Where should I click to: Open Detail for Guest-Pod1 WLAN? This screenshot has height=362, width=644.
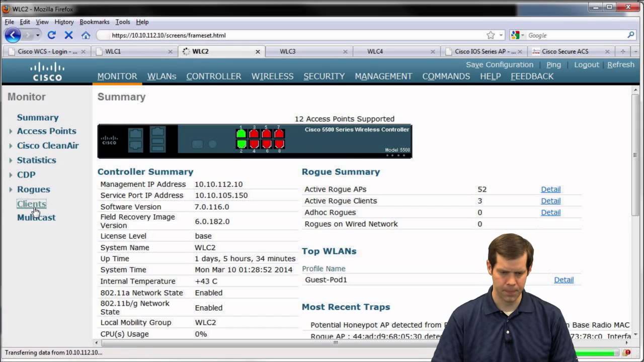click(x=563, y=280)
